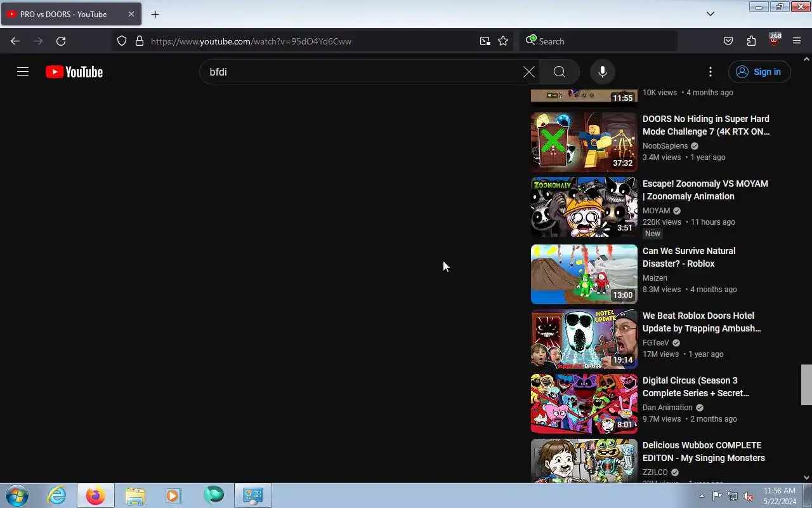Start voice search with the microphone
The image size is (812, 508).
pos(603,72)
